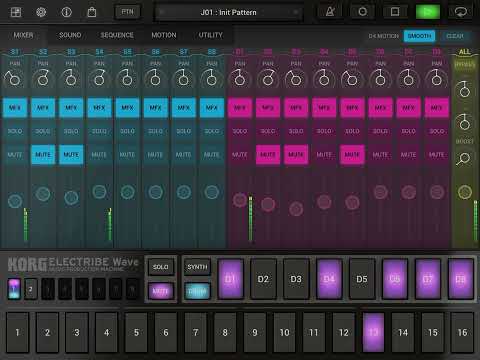Unmute the S2 channel
480x360 pixels.
43,155
